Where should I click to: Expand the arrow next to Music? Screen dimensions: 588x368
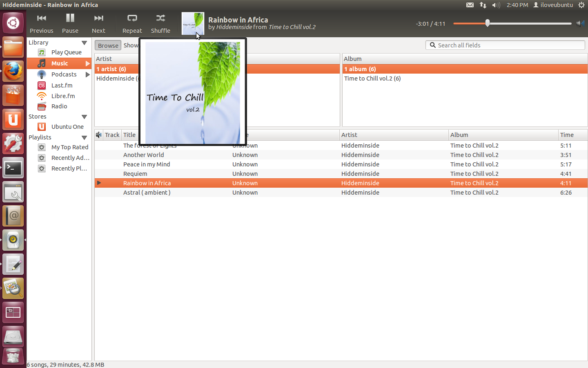(x=87, y=63)
